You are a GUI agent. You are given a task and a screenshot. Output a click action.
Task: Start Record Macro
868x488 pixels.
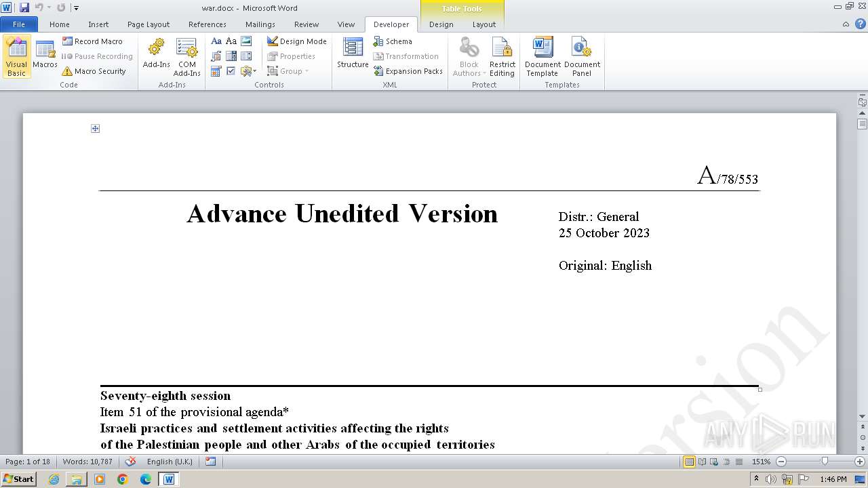[x=92, y=41]
